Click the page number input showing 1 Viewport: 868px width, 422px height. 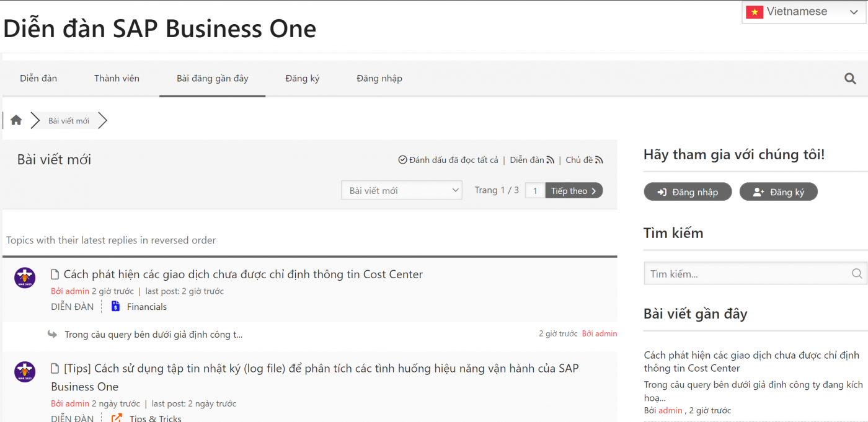coord(534,190)
